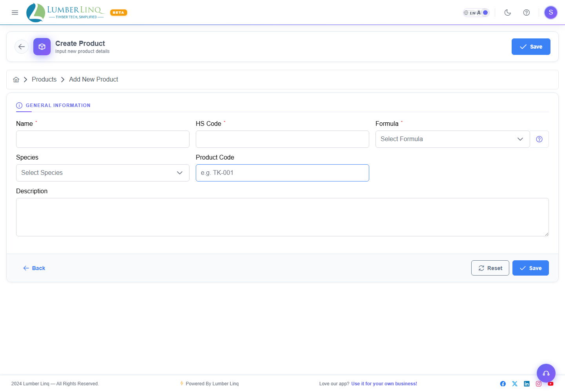
Task: Select the General Information tab
Action: click(53, 105)
